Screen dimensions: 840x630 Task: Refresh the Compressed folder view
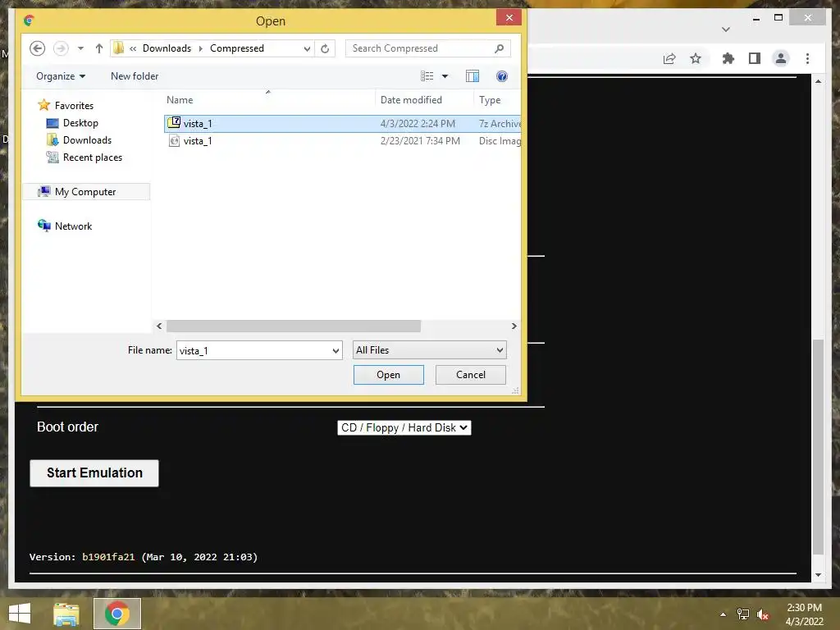click(x=325, y=48)
